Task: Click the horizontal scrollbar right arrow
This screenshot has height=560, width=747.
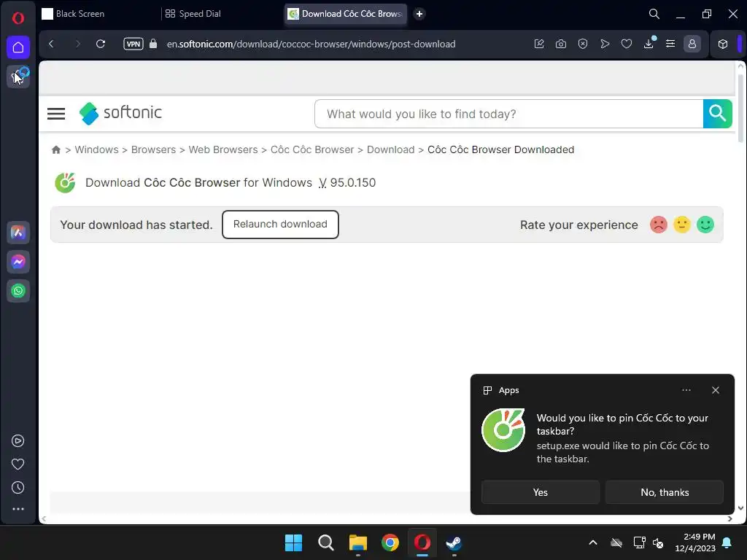Action: pos(729,518)
